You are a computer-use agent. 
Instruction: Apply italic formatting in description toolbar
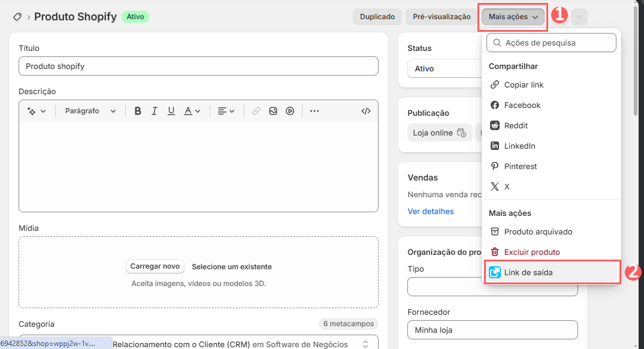pyautogui.click(x=155, y=111)
